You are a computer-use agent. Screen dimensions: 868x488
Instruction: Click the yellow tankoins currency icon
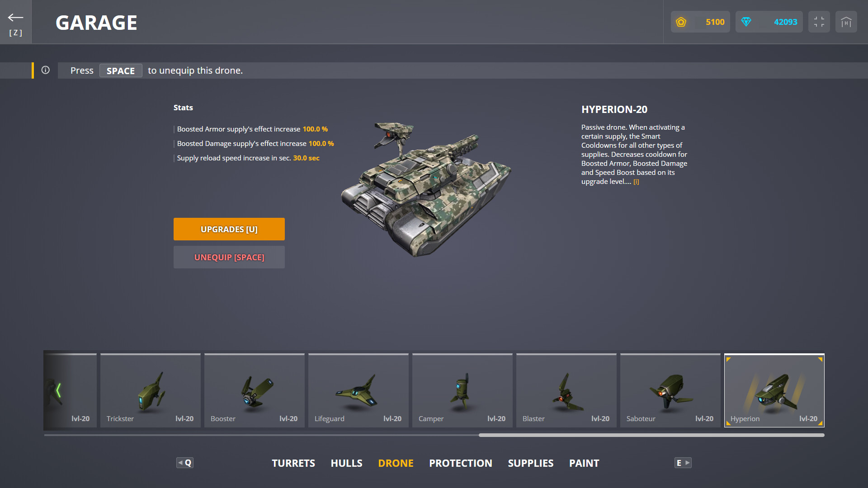point(681,21)
